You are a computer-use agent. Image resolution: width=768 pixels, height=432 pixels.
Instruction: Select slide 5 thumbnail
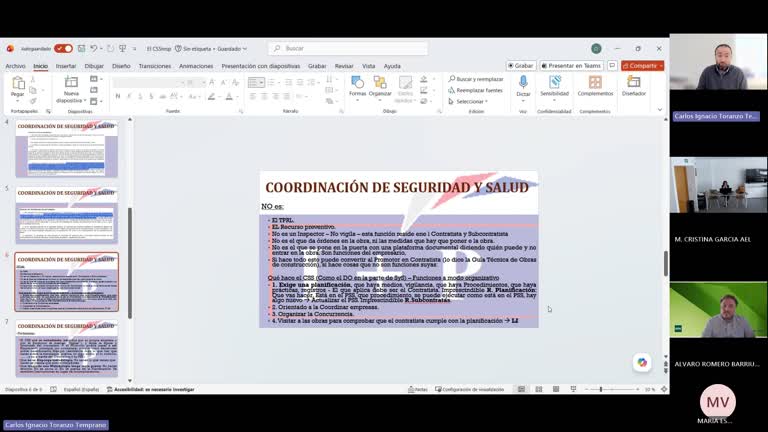(x=67, y=215)
